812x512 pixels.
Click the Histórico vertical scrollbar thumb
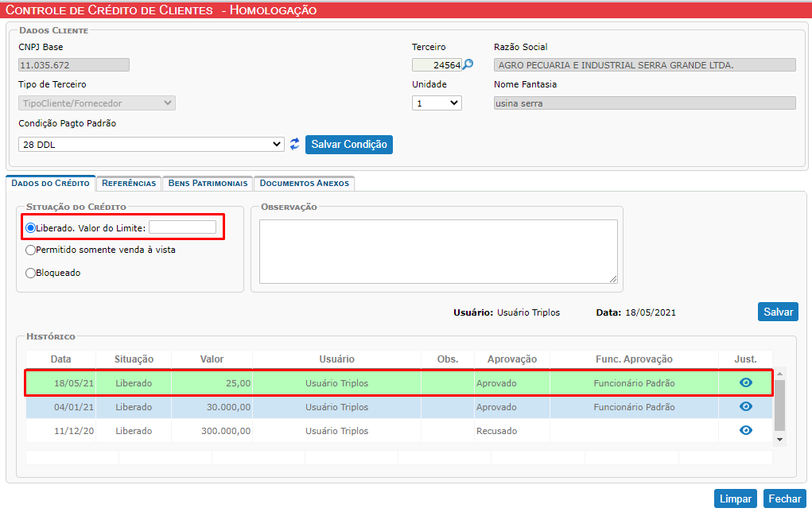click(779, 405)
